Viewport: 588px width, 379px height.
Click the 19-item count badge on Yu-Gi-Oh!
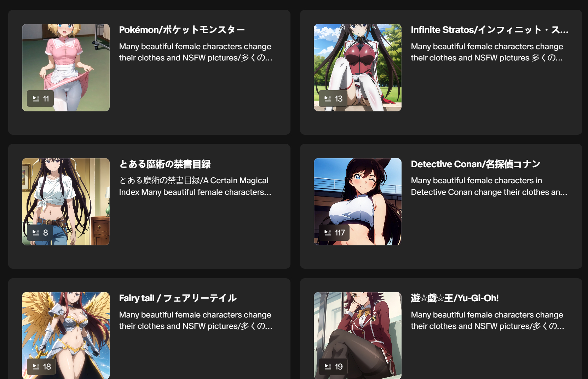[333, 367]
